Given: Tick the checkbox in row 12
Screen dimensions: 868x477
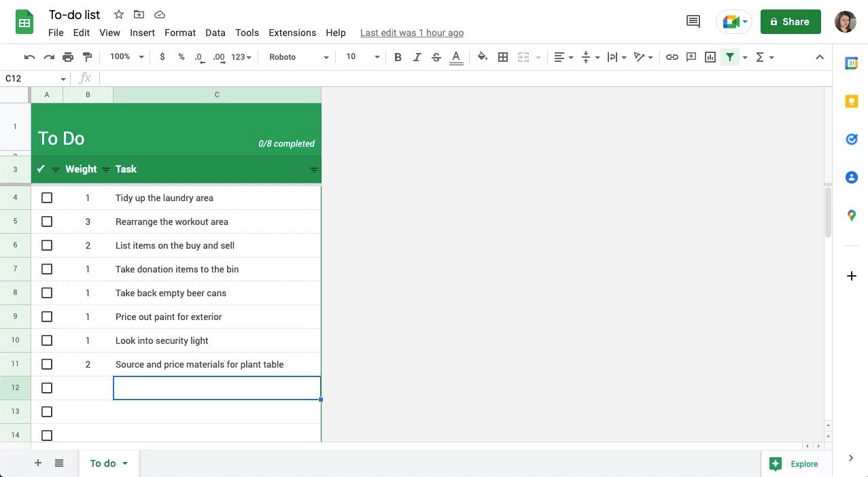Looking at the screenshot, I should [x=47, y=388].
